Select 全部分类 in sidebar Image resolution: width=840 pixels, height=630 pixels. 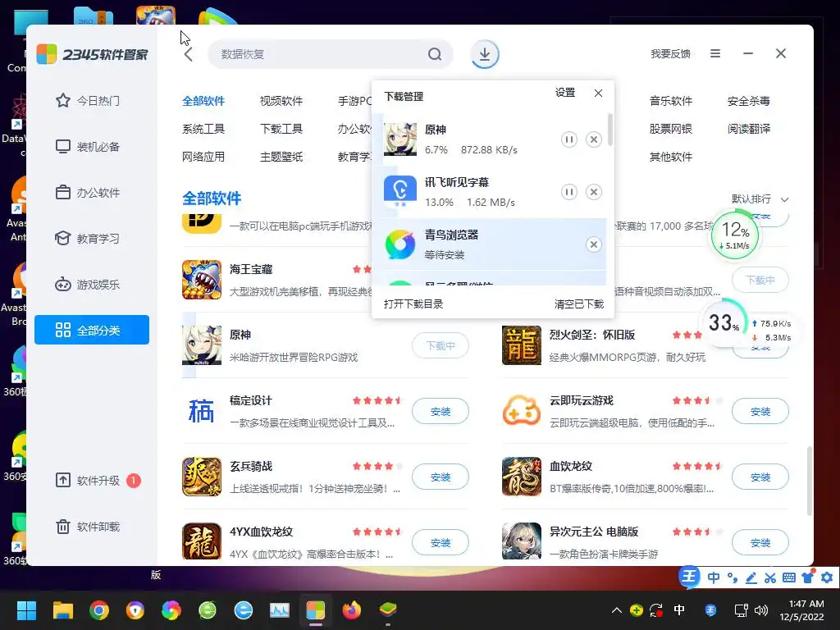click(92, 330)
